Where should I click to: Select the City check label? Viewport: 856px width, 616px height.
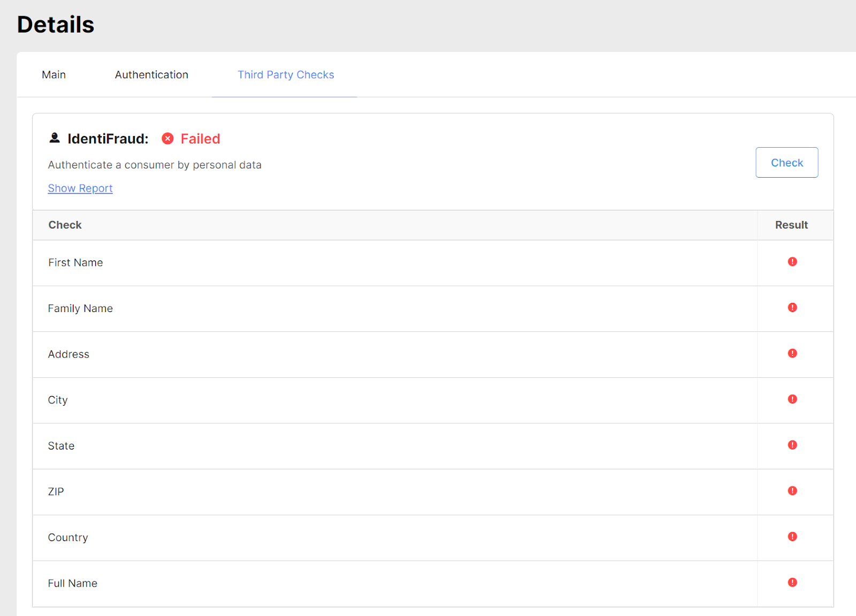coord(58,400)
